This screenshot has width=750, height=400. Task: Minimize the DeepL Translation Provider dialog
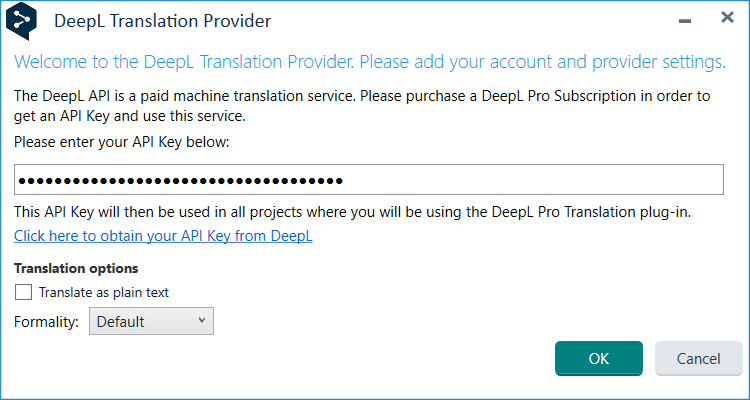click(x=685, y=20)
